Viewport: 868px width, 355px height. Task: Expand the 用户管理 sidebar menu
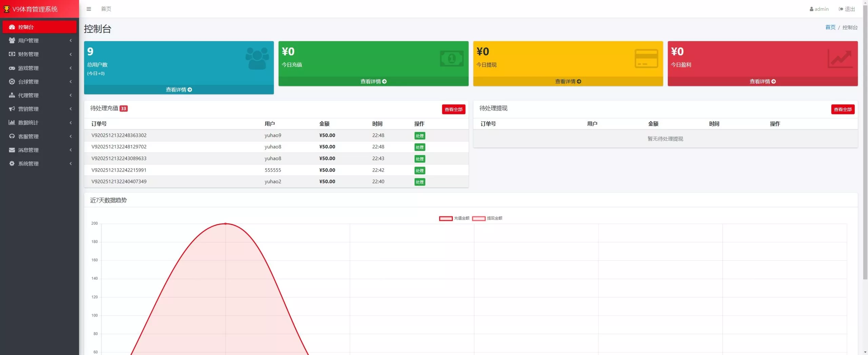tap(39, 40)
